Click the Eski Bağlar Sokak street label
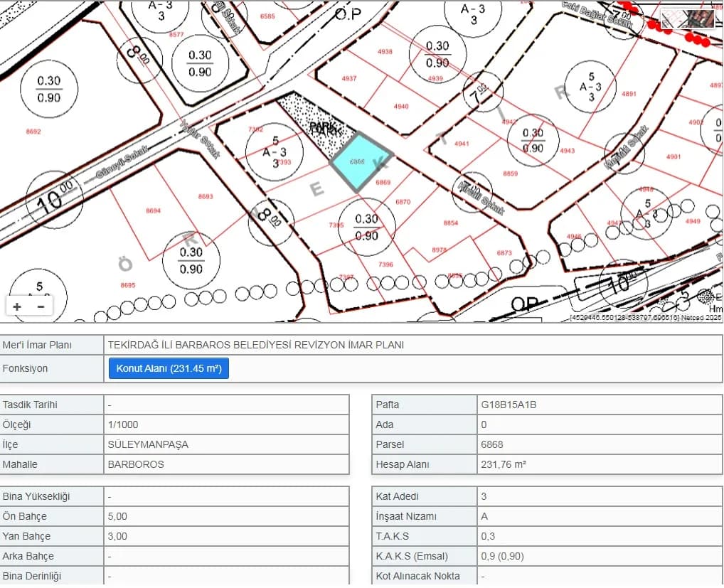Screen dimensions: 724x588 click(597, 15)
